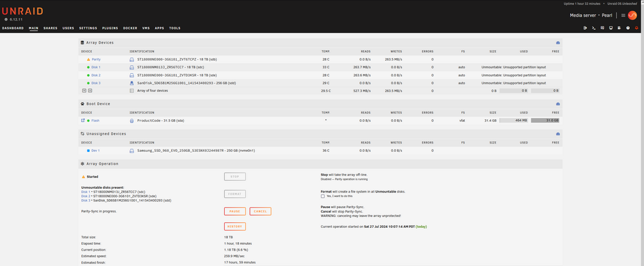Click the blue square status icon for Dev 1

tap(88, 151)
